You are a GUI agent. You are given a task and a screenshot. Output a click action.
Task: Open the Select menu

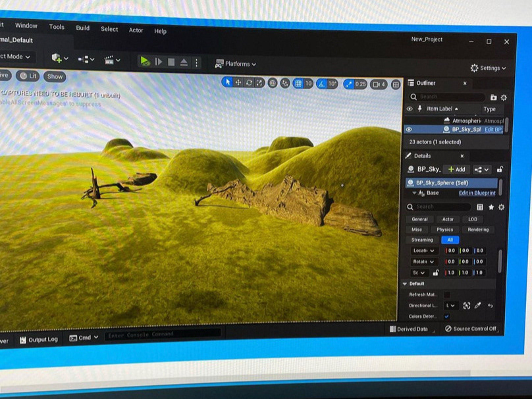109,29
